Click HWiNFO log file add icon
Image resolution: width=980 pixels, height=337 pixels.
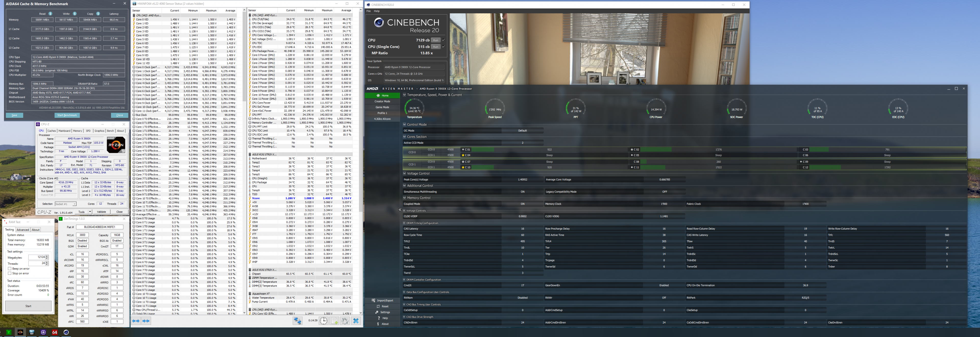coord(334,321)
